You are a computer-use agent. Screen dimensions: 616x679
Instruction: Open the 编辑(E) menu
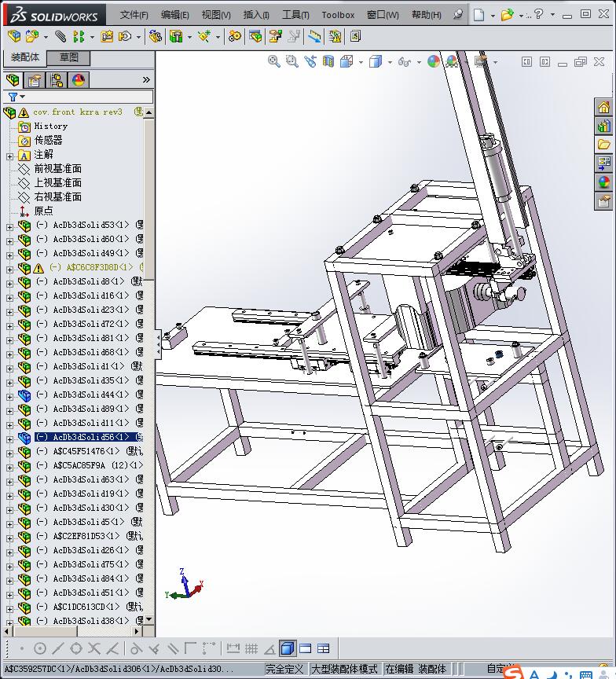point(175,15)
